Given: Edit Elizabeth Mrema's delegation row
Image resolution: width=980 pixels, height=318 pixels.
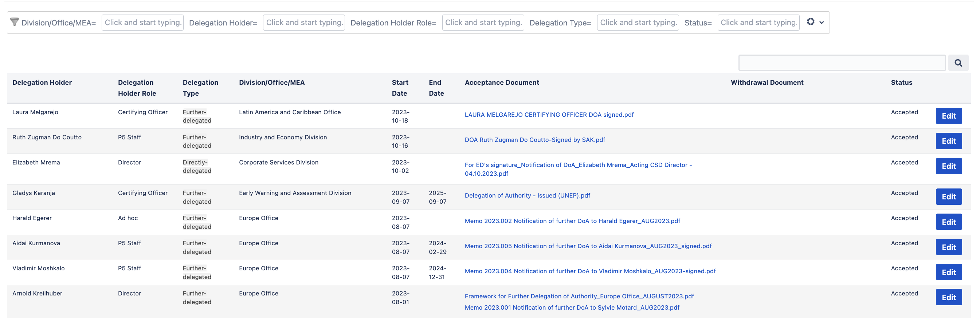Looking at the screenshot, I should pos(949,166).
